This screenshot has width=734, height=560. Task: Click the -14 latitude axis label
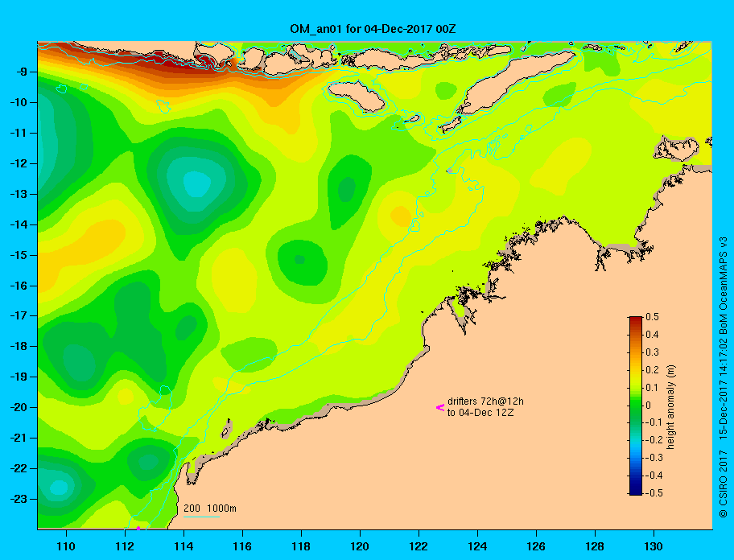pyautogui.click(x=19, y=224)
